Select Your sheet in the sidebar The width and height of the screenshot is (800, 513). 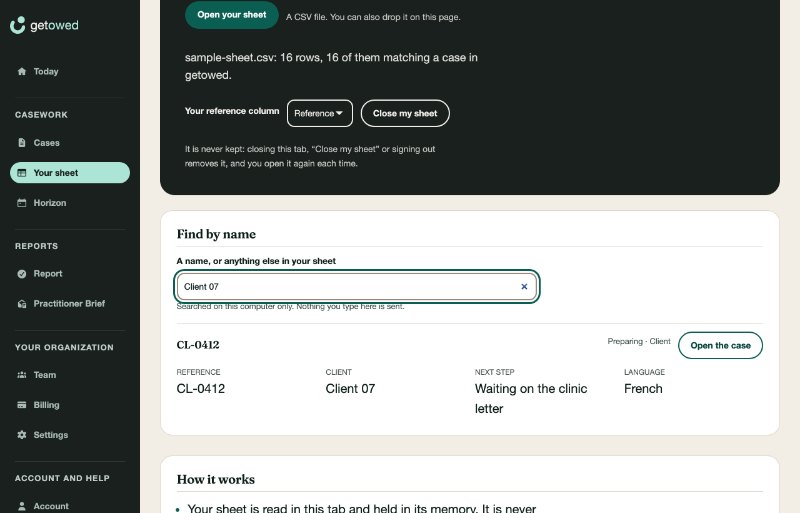pyautogui.click(x=70, y=173)
